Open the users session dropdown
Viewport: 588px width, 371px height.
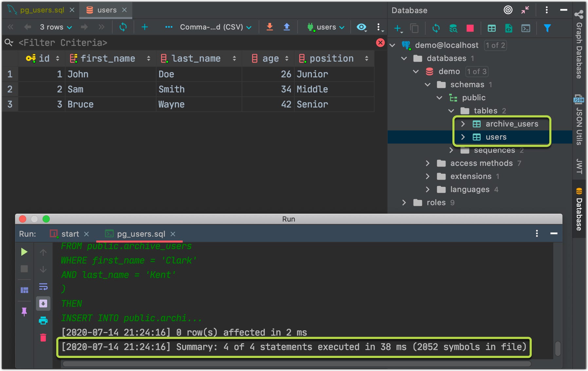[326, 27]
